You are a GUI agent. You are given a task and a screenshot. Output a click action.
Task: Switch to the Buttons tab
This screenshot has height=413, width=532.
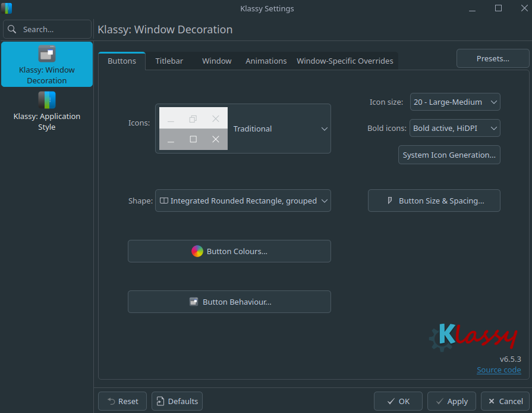pyautogui.click(x=122, y=61)
